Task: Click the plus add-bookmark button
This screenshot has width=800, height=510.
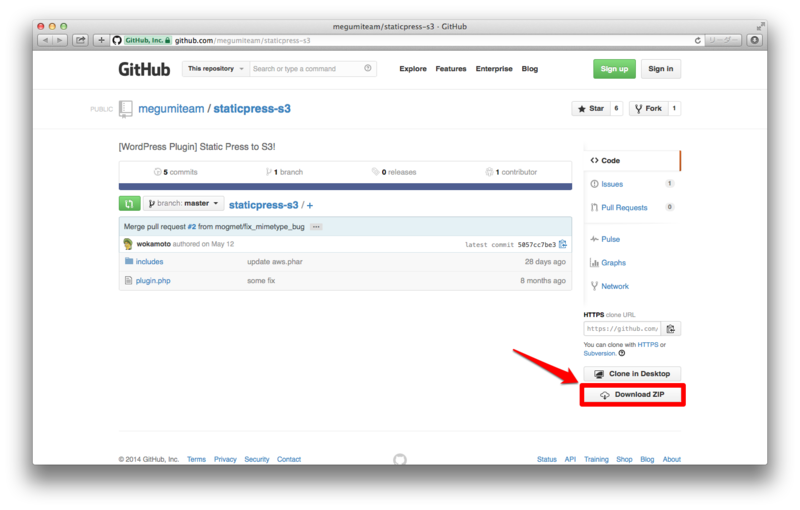Action: [x=101, y=40]
